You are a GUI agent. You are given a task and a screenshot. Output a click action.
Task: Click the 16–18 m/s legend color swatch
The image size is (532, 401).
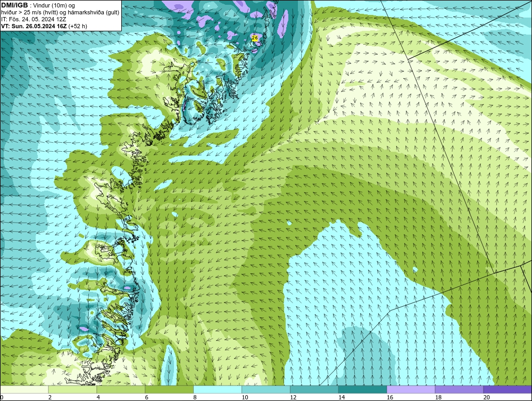411,389
